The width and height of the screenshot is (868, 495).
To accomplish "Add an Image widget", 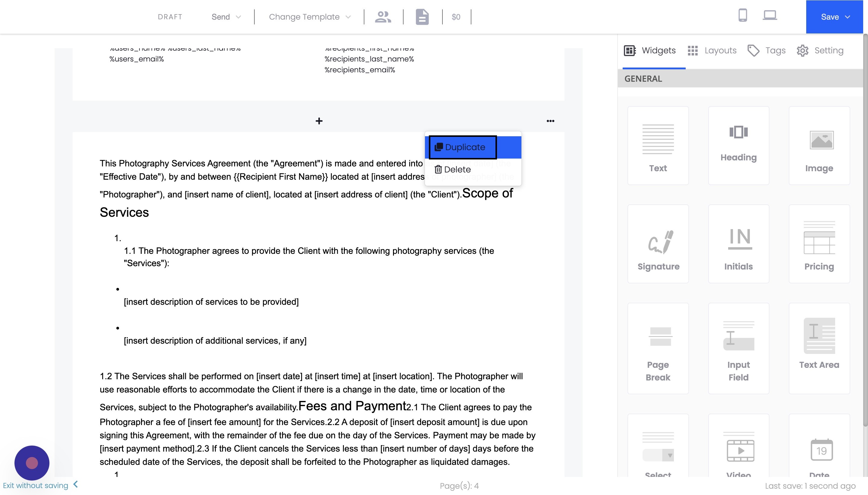I will 819,146.
